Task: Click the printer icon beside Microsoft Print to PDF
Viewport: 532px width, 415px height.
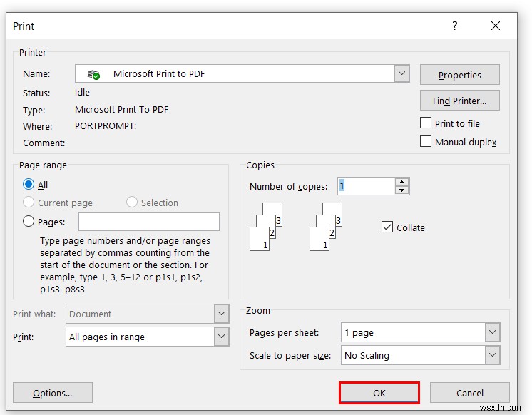Action: tap(93, 74)
